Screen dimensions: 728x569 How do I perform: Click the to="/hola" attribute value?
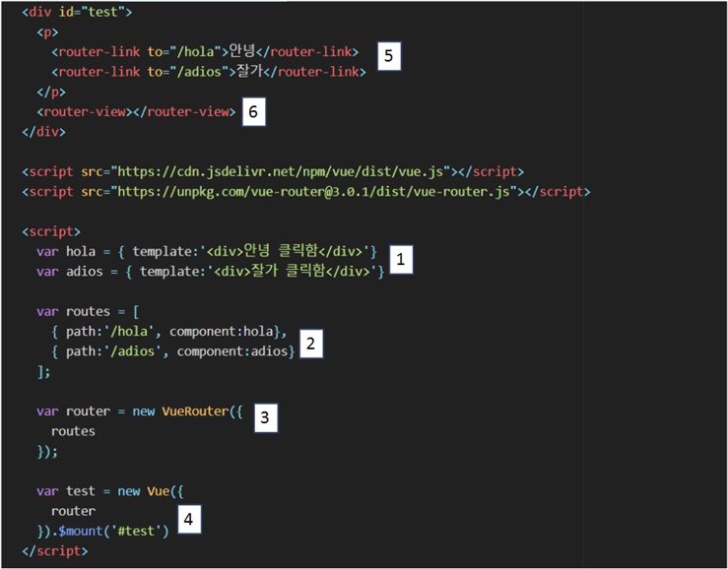point(184,51)
